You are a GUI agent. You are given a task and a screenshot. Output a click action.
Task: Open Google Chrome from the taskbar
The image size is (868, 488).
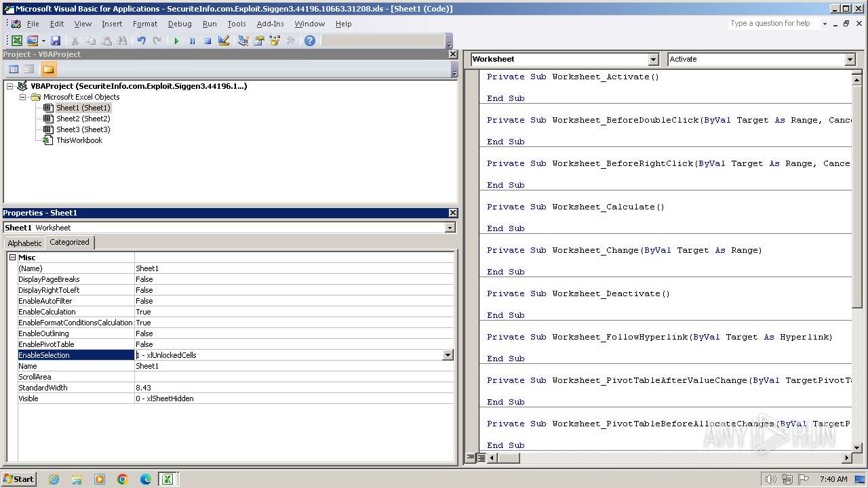(x=123, y=479)
